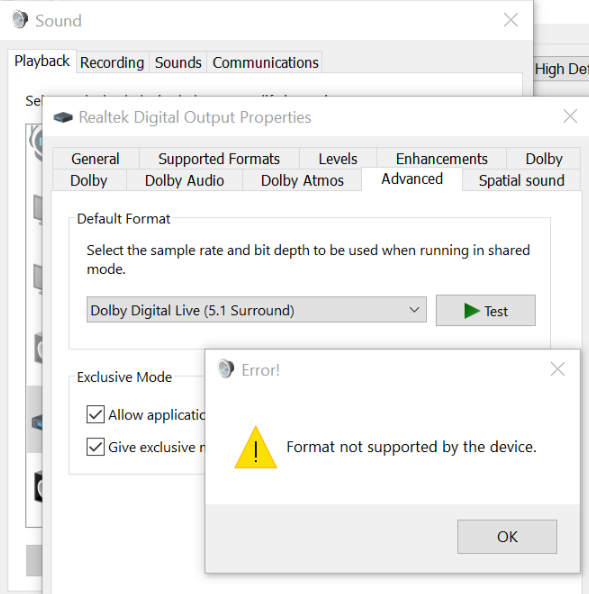This screenshot has height=594, width=589.
Task: Select the Dolby tab after Enhancements
Action: pos(544,159)
